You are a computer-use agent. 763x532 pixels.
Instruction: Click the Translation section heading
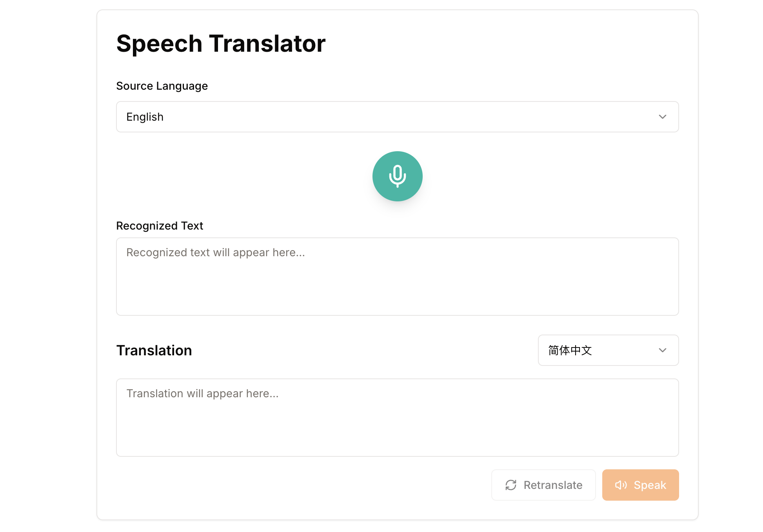pyautogui.click(x=154, y=350)
